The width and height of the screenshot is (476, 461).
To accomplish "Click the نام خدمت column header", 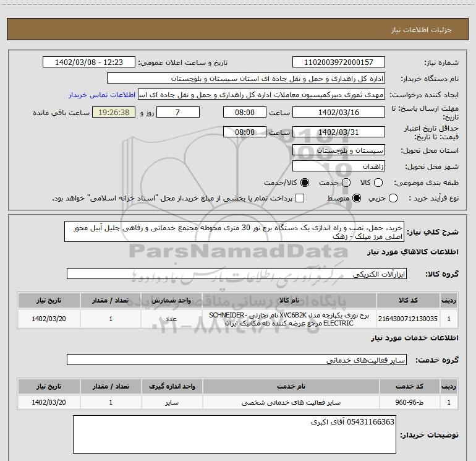I will coord(291,386).
